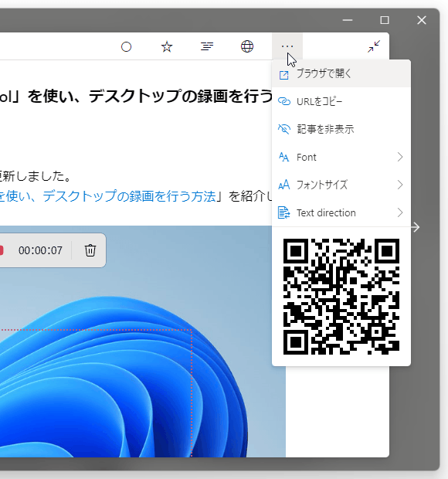
Task: Click the trash icon beside timer
Action: 90,250
